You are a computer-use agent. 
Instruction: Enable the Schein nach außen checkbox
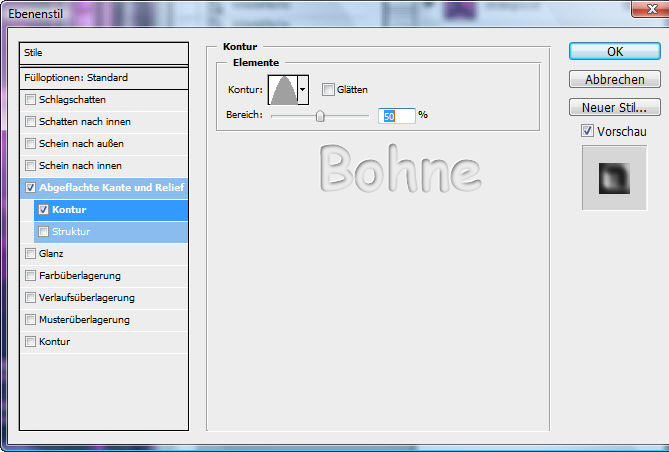pos(30,143)
